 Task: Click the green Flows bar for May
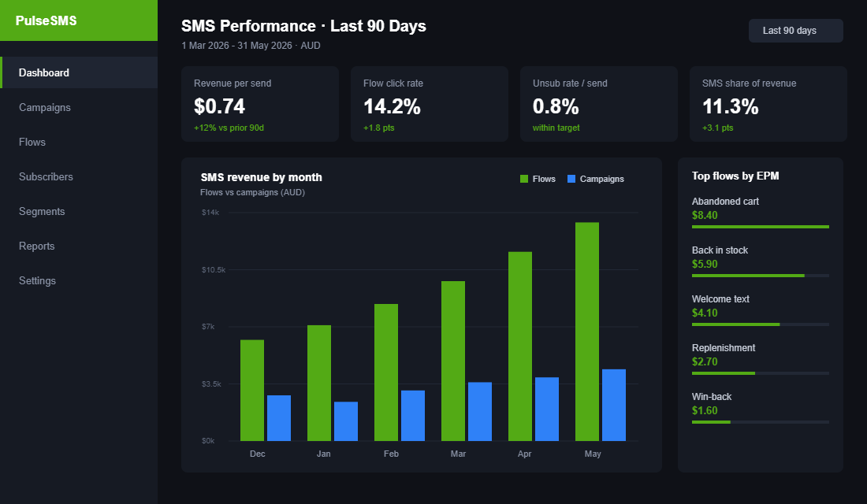tap(587, 332)
